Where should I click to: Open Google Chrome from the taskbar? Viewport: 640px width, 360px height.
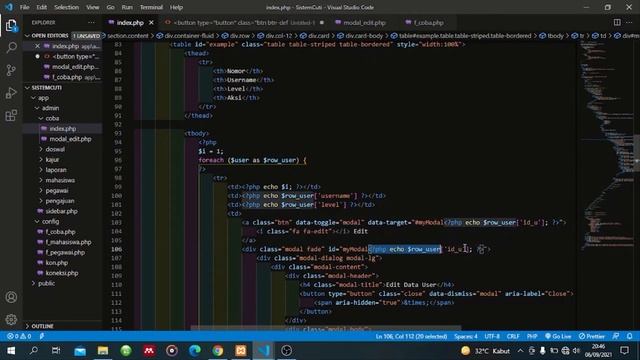(218, 351)
